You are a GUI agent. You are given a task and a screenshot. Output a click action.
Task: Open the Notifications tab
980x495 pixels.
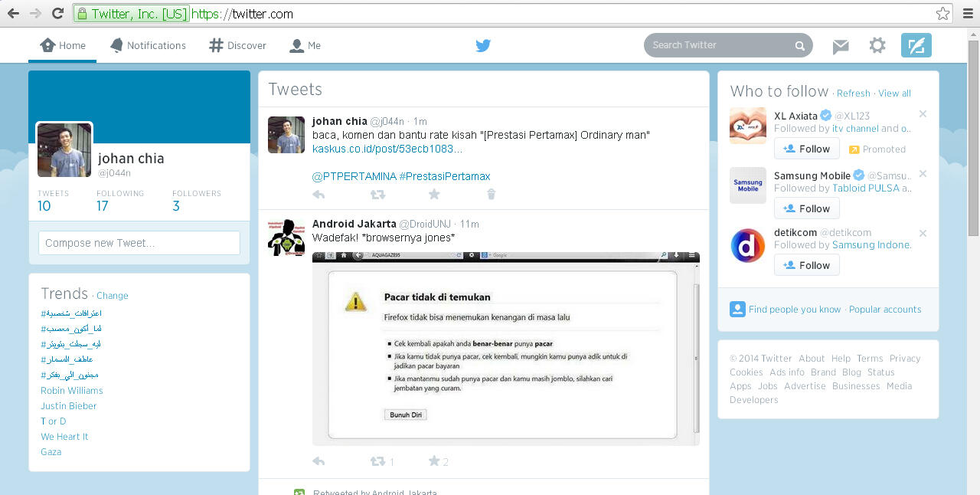pyautogui.click(x=148, y=45)
